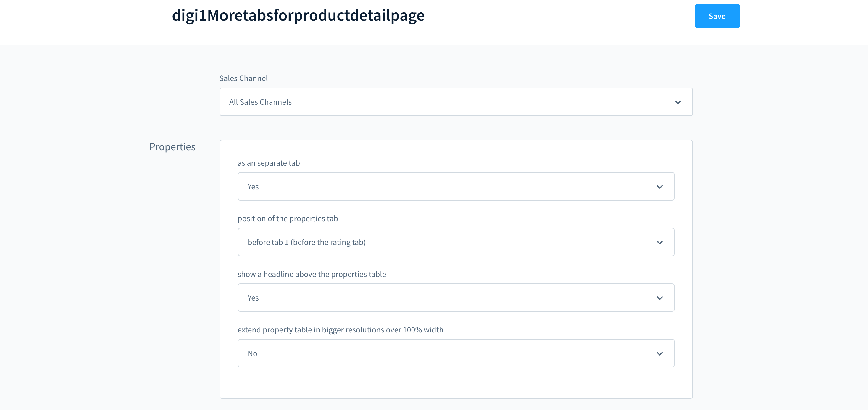This screenshot has width=868, height=410.
Task: Open the headline 'Yes' select field
Action: (x=438, y=298)
